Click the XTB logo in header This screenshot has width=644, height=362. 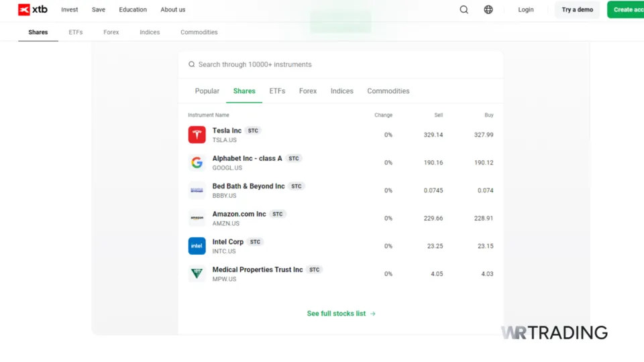(33, 9)
